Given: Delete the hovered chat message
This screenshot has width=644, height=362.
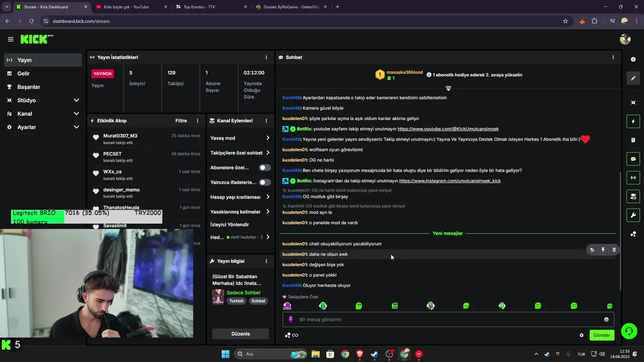Looking at the screenshot, I should pyautogui.click(x=614, y=250).
